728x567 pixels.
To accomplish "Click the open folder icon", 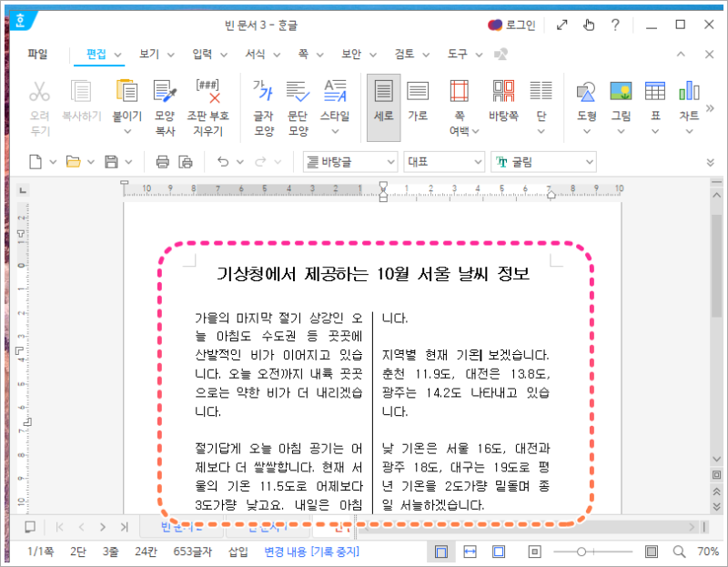I will 73,162.
